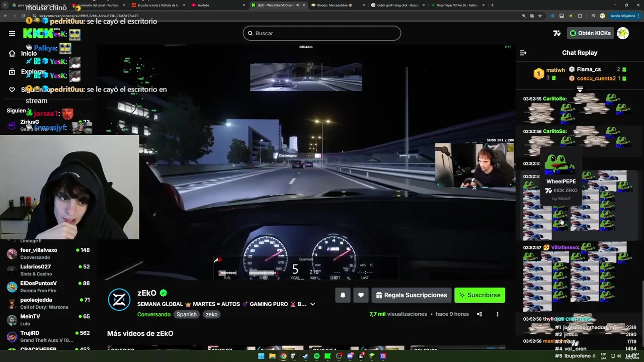Open OBS Studio from taskbar
This screenshot has height=362, width=644.
[339, 356]
